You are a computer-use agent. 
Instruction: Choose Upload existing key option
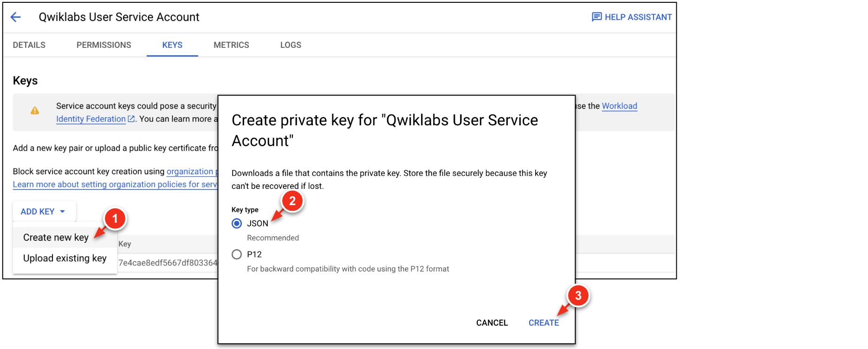click(x=65, y=259)
